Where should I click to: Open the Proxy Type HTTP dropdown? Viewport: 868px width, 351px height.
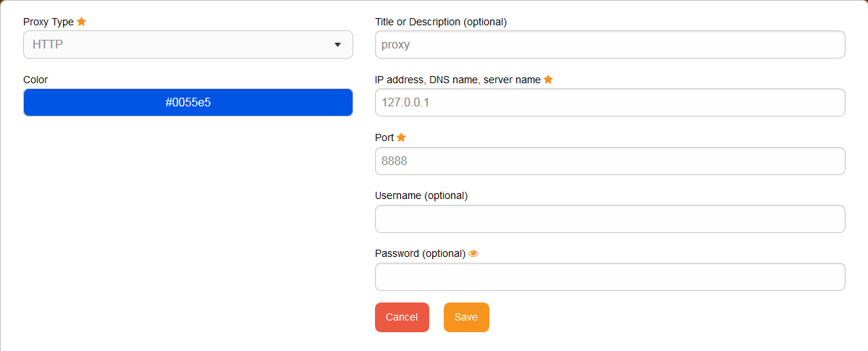pos(187,44)
